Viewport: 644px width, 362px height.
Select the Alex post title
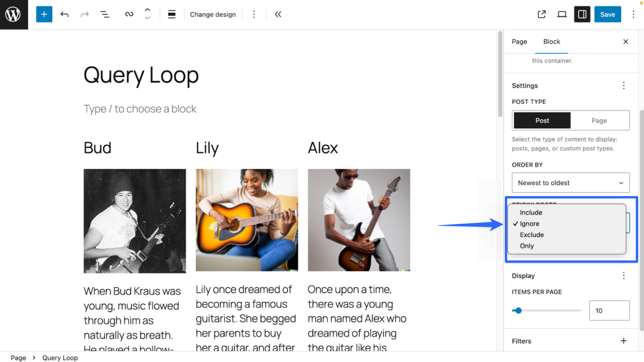[323, 148]
